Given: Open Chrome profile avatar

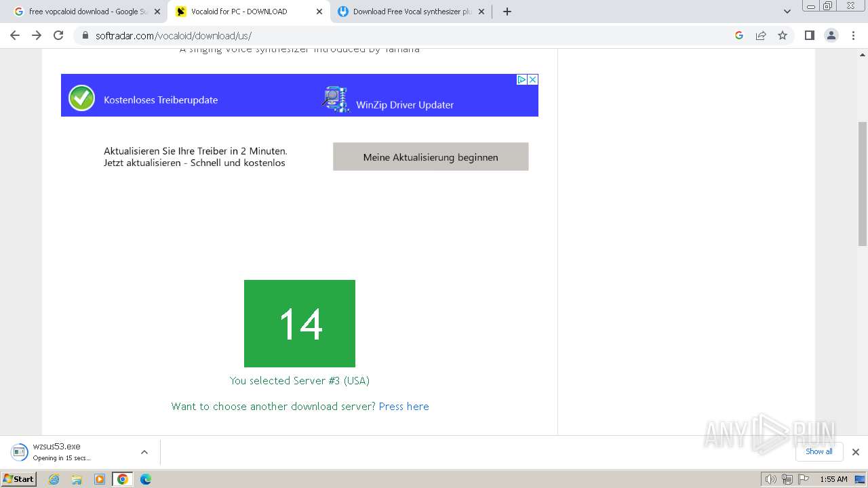Looking at the screenshot, I should (831, 35).
